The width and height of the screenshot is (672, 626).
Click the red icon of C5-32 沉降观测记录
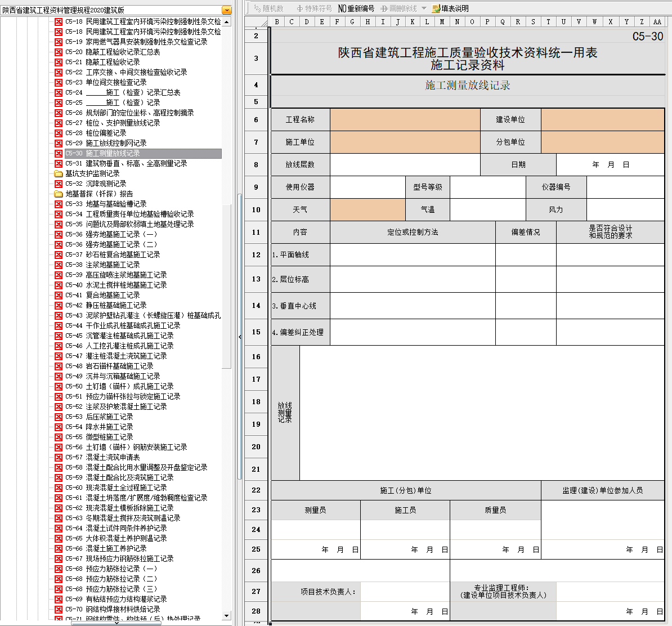pyautogui.click(x=59, y=184)
